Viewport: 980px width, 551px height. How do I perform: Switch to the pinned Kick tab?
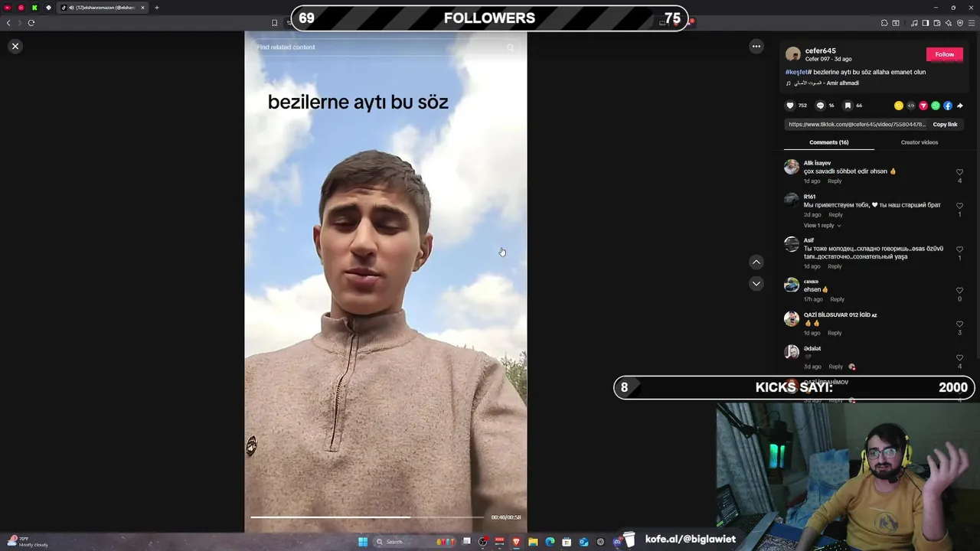(x=34, y=8)
